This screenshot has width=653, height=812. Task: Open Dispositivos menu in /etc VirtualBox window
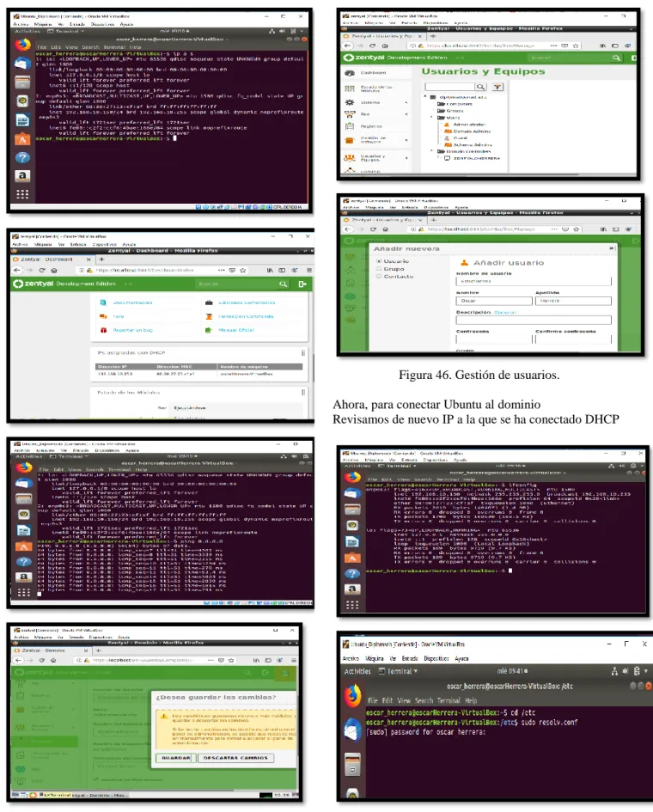click(x=436, y=658)
